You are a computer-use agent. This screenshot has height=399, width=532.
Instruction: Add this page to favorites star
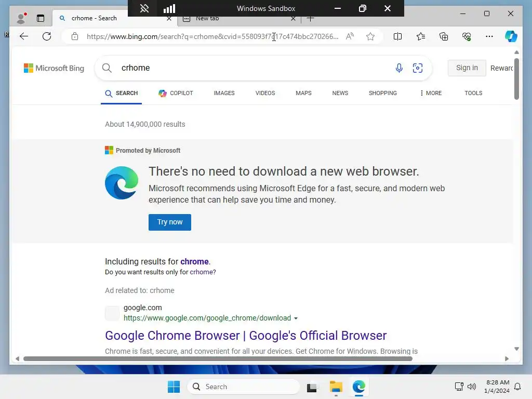pos(370,36)
